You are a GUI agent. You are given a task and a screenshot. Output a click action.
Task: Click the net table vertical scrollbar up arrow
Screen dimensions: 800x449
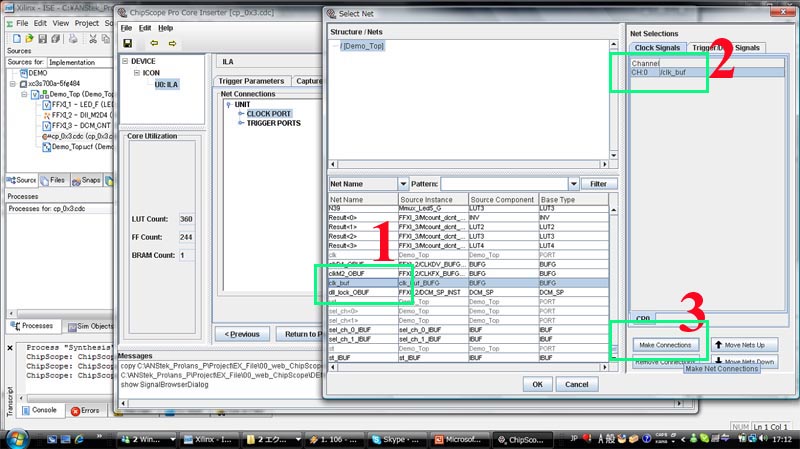pyautogui.click(x=613, y=210)
